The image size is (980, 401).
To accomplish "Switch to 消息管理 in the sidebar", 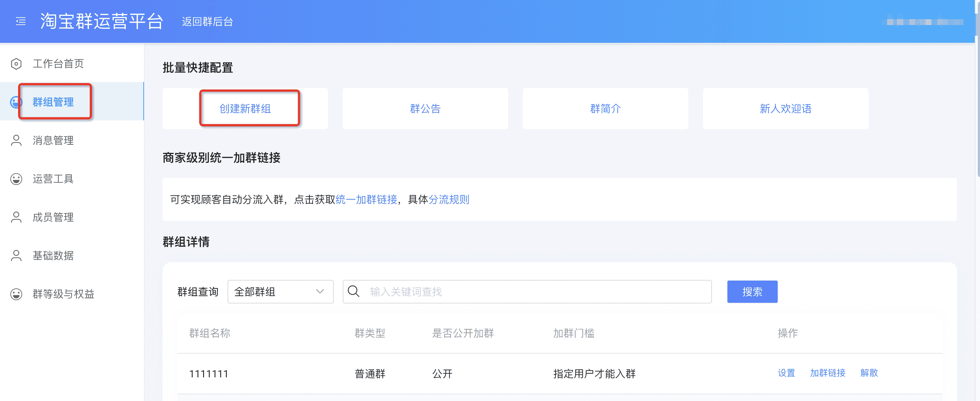I will (53, 140).
